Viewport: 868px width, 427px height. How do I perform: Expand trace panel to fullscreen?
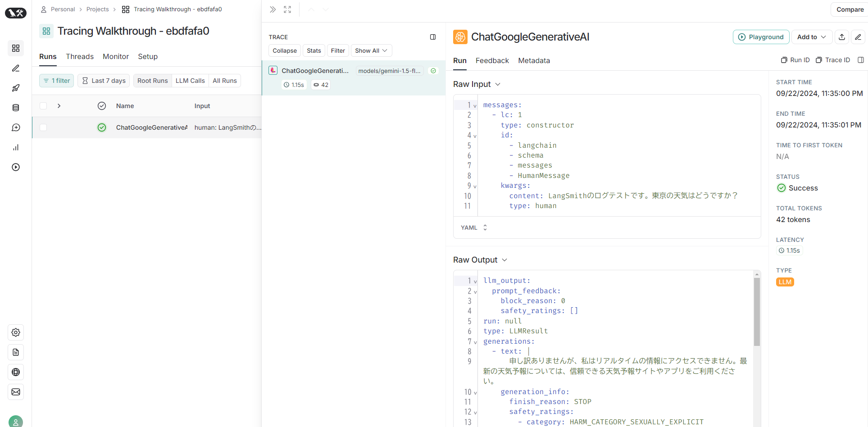(x=287, y=9)
